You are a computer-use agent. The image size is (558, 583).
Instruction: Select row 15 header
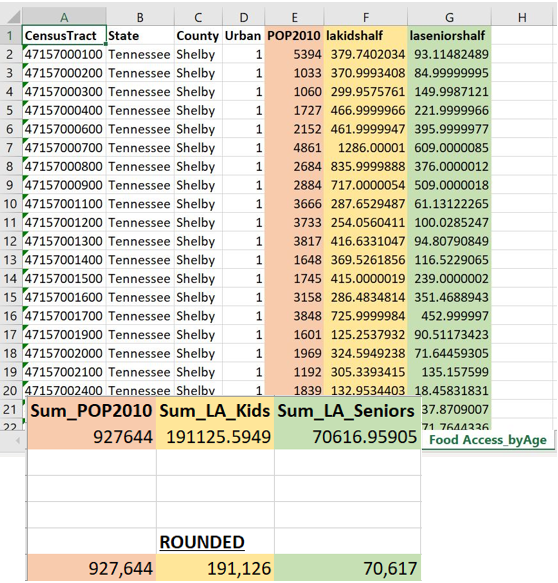(10, 297)
